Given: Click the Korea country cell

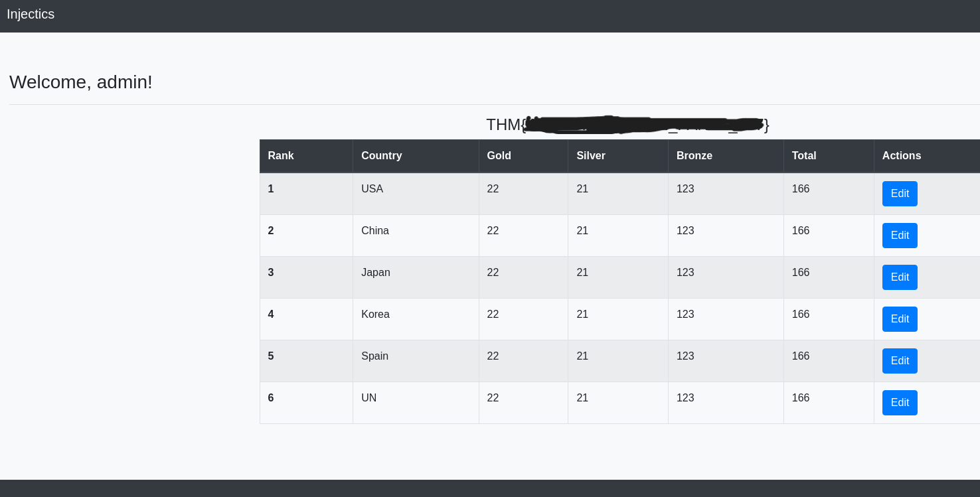Looking at the screenshot, I should tap(375, 315).
